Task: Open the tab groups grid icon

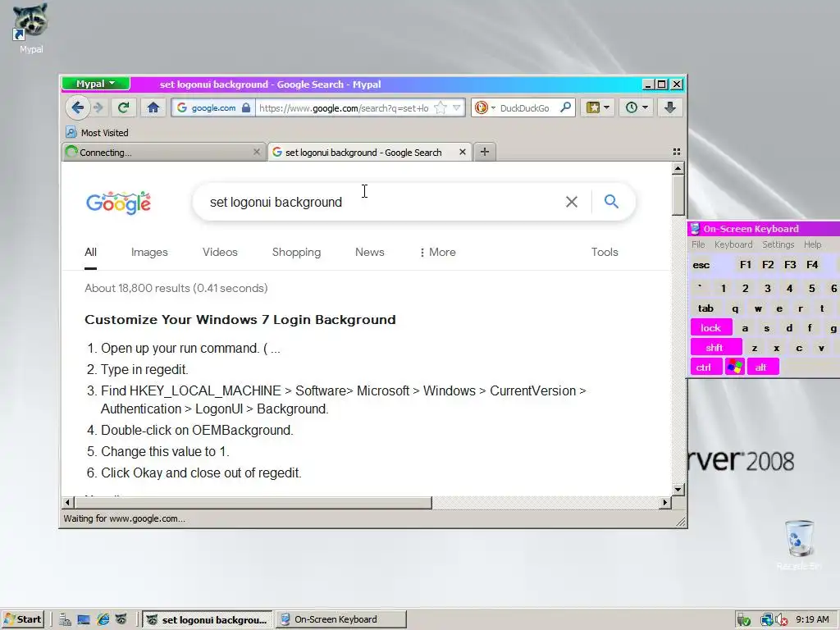Action: 677,152
